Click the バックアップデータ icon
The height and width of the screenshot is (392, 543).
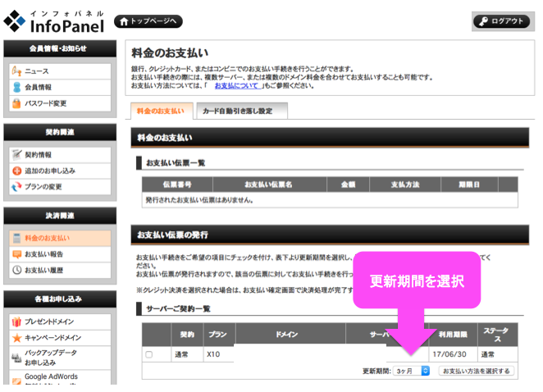pos(16,358)
